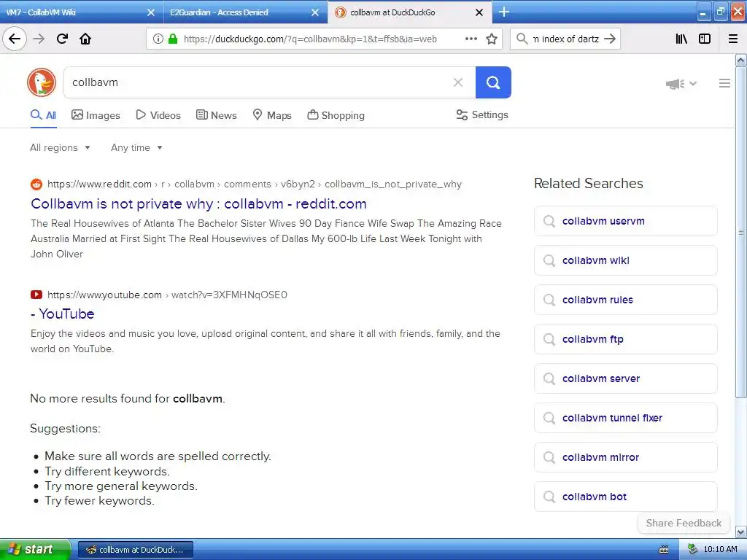Close the E2Guardian - Access Denied tab
747x560 pixels.
click(x=315, y=12)
